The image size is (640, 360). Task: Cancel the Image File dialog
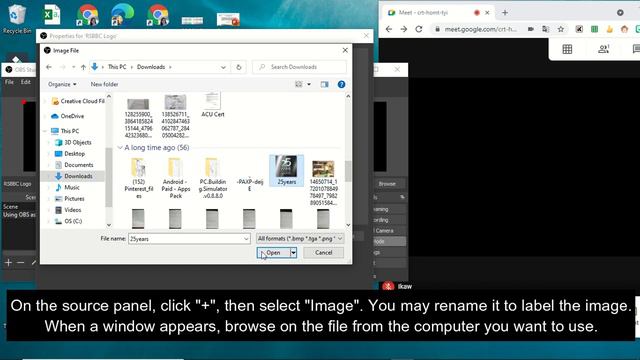324,253
